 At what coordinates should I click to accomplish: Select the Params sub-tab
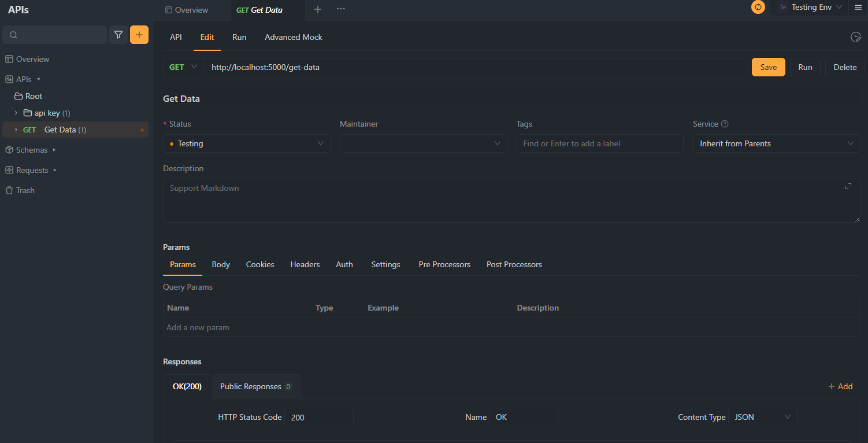coord(183,264)
